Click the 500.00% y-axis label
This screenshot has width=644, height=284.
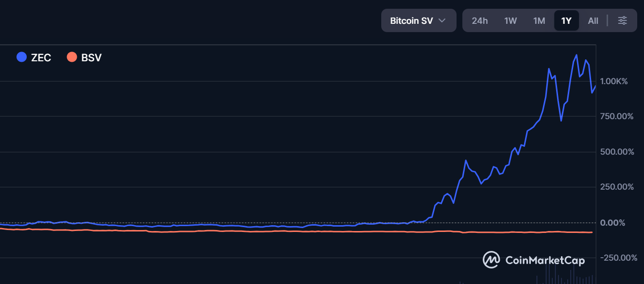(617, 152)
